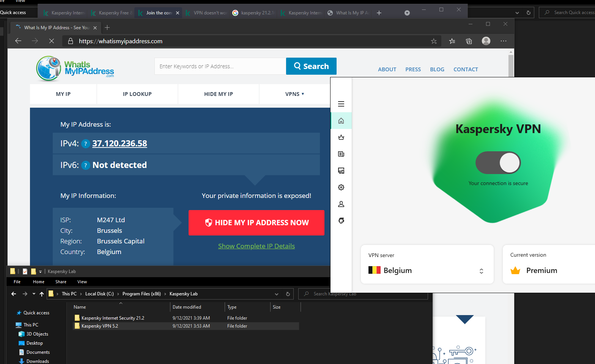This screenshot has width=595, height=364.
Task: Open the account profile sidebar icon
Action: (341, 204)
